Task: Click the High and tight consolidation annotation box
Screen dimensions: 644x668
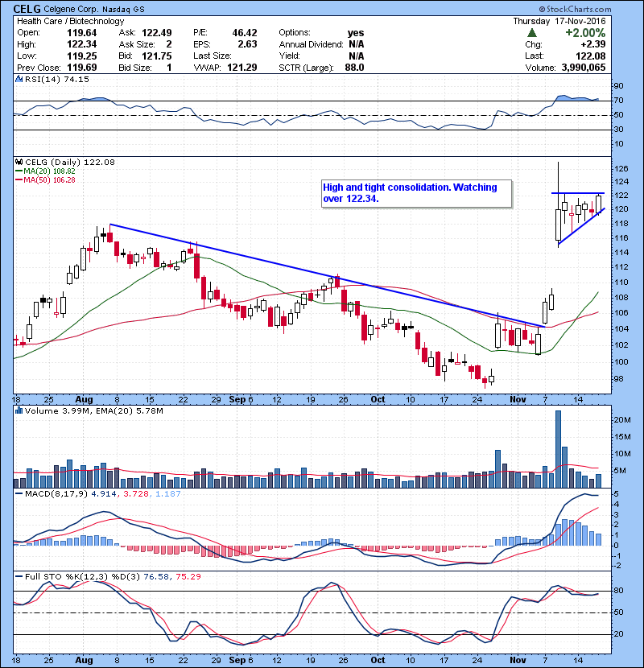Action: point(417,193)
